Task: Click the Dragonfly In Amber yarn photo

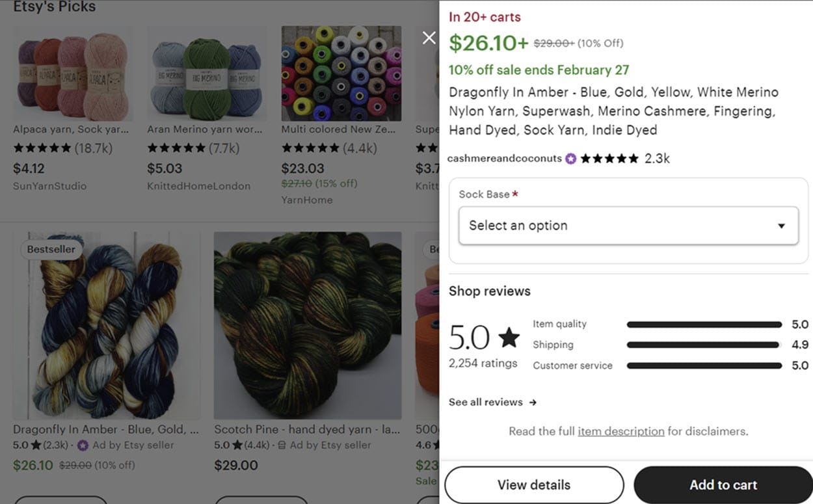Action: 106,332
